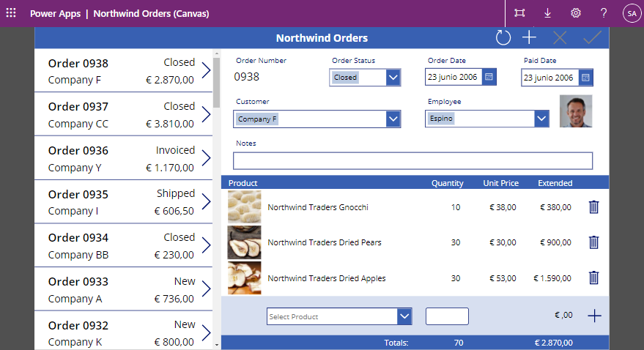
Task: Click 'Company BB' in the order list
Action: click(78, 256)
